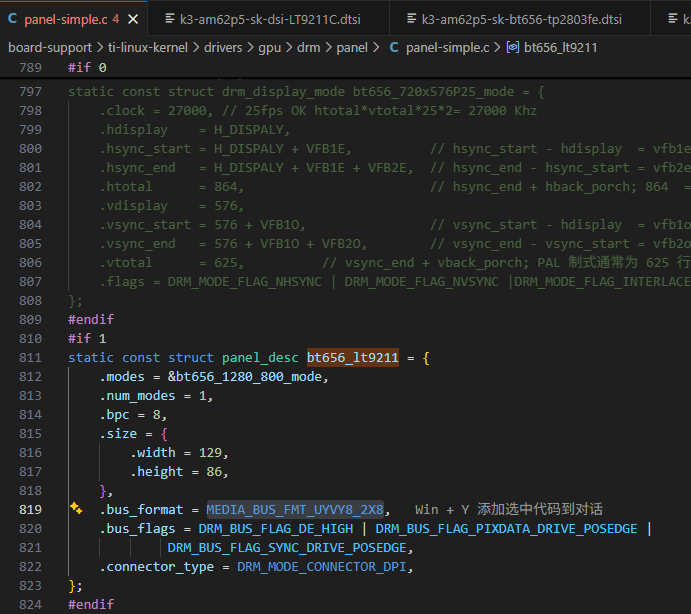Click the lightbulb code action icon
691x614 pixels.
click(x=76, y=508)
